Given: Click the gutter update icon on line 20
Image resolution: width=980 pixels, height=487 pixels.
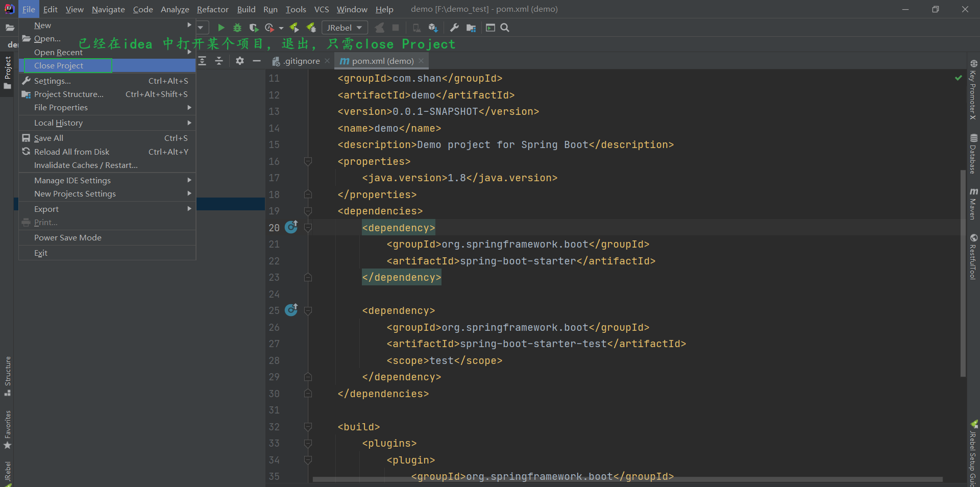Looking at the screenshot, I should tap(291, 227).
